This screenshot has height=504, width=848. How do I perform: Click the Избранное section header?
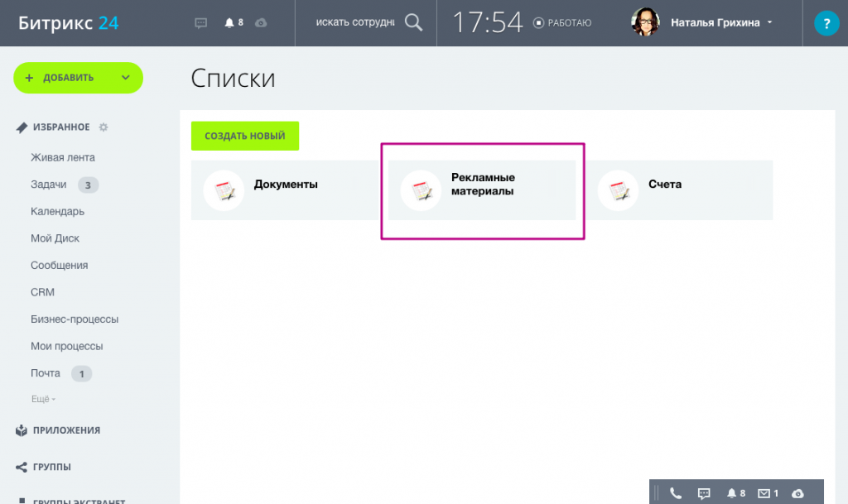click(x=61, y=127)
